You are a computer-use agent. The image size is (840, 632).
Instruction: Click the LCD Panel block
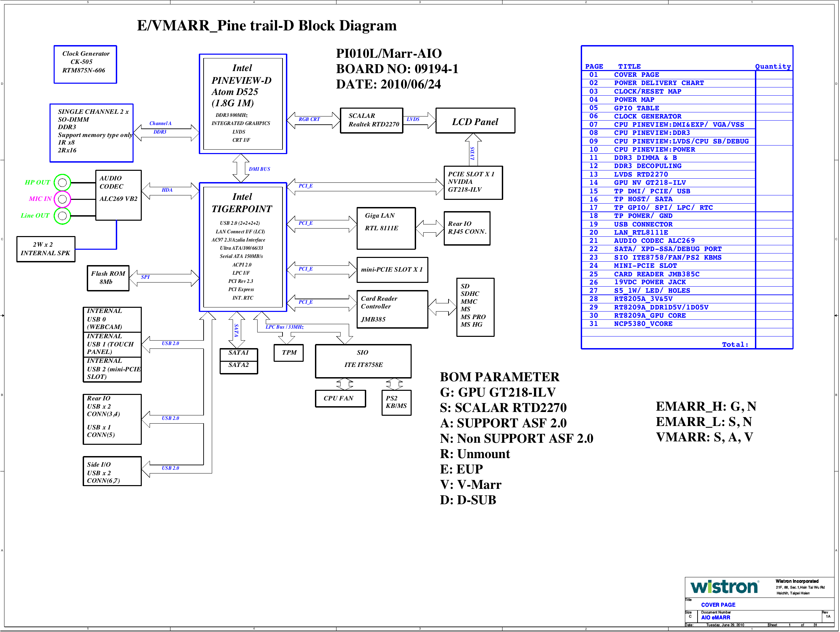coord(476,120)
